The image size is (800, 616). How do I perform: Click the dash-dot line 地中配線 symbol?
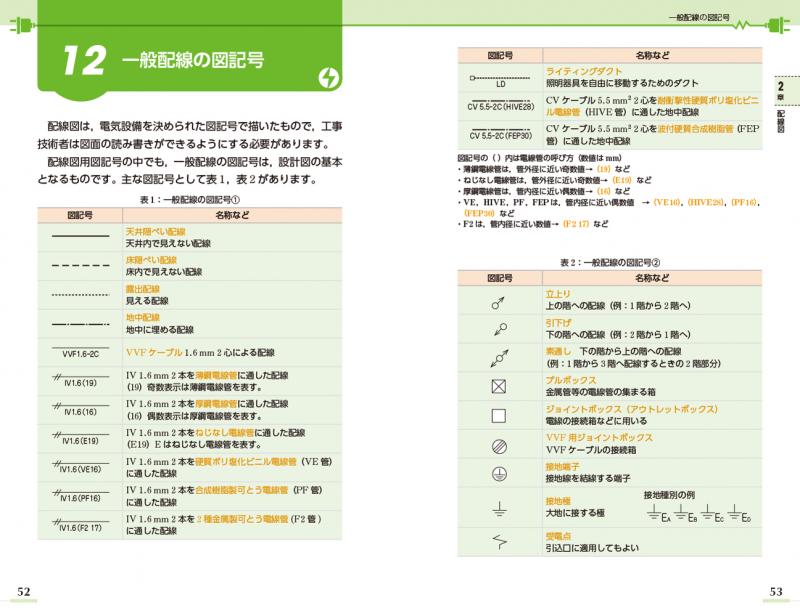pyautogui.click(x=81, y=324)
